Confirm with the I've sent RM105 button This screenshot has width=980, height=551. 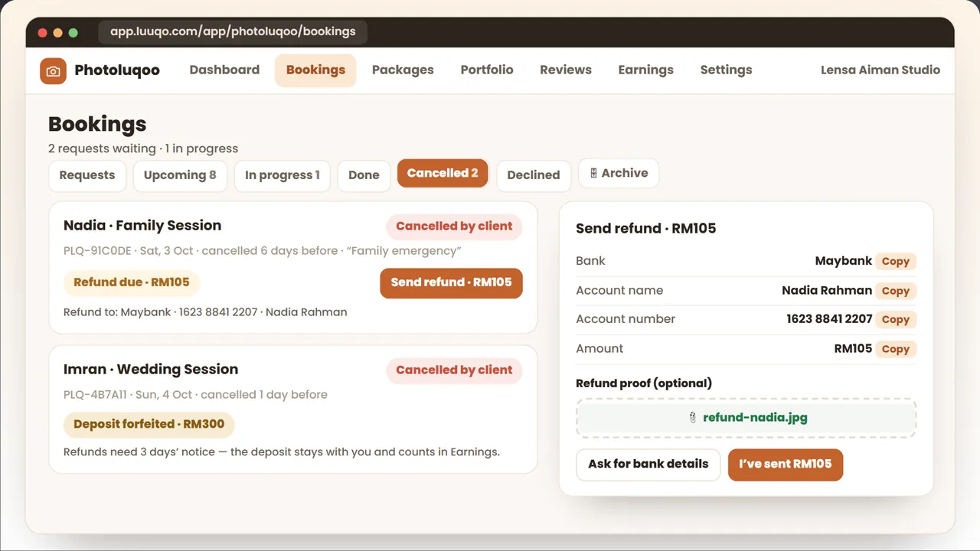[x=786, y=465]
